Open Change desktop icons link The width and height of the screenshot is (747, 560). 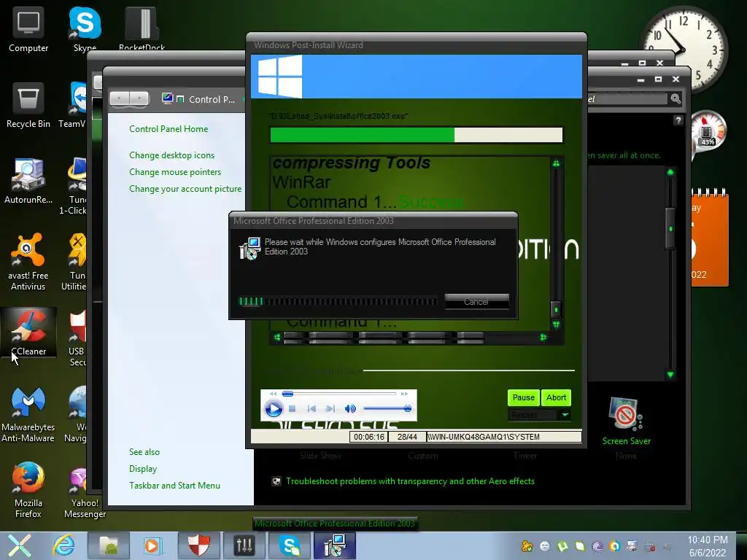tap(171, 155)
